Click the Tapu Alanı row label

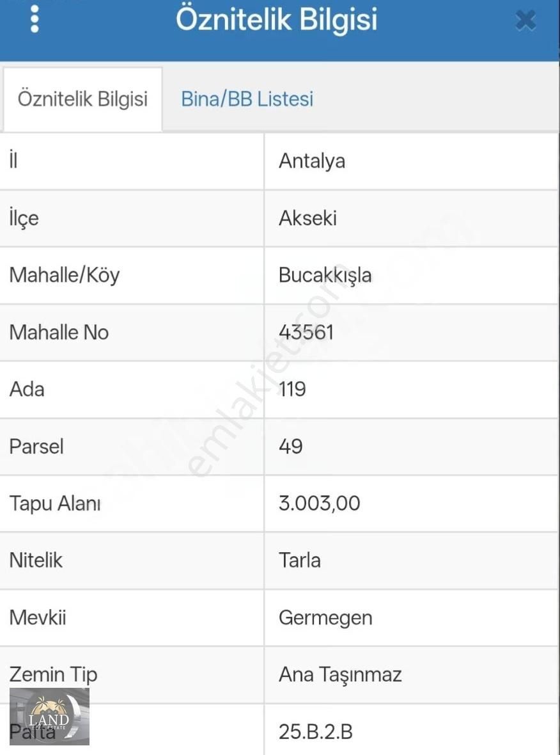pyautogui.click(x=54, y=504)
